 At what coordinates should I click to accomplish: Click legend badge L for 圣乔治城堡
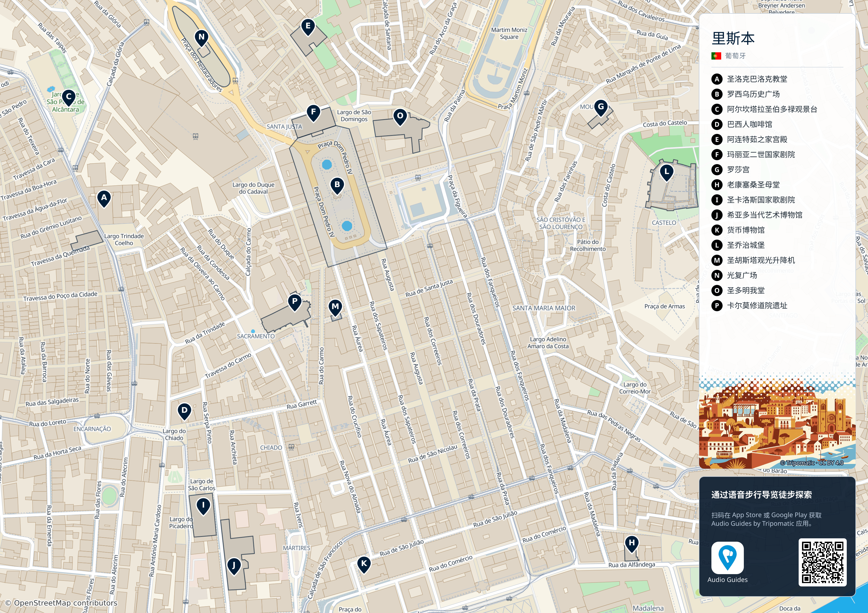[717, 246]
